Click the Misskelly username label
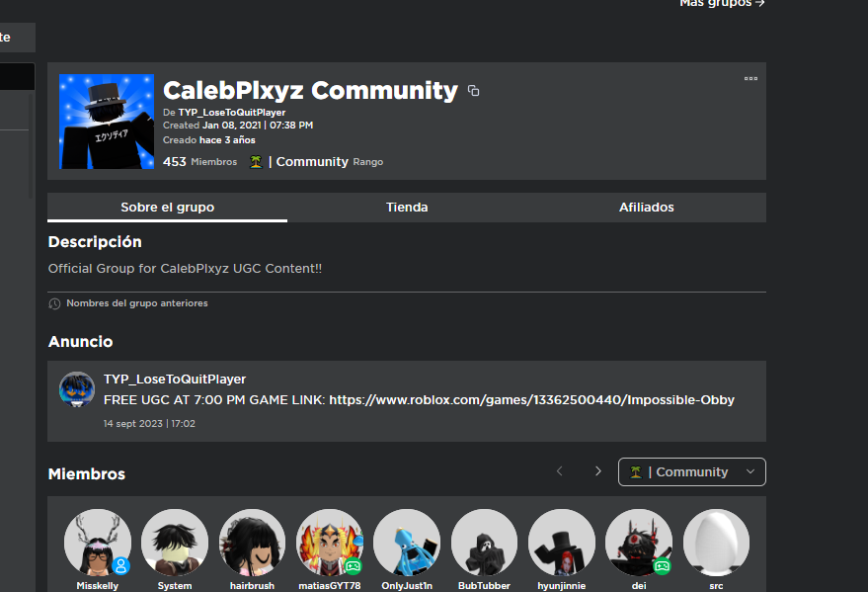The width and height of the screenshot is (868, 592). [x=98, y=585]
